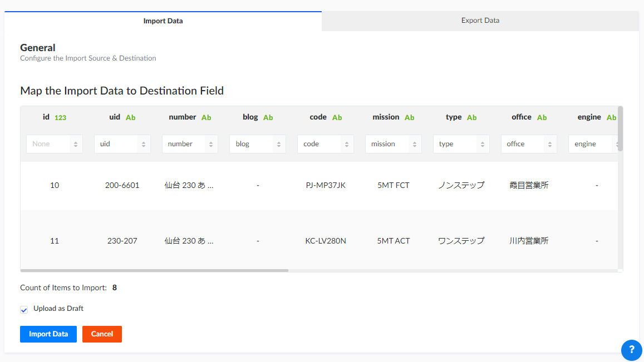Click the orange Cancel button
This screenshot has width=644, height=362.
(102, 334)
